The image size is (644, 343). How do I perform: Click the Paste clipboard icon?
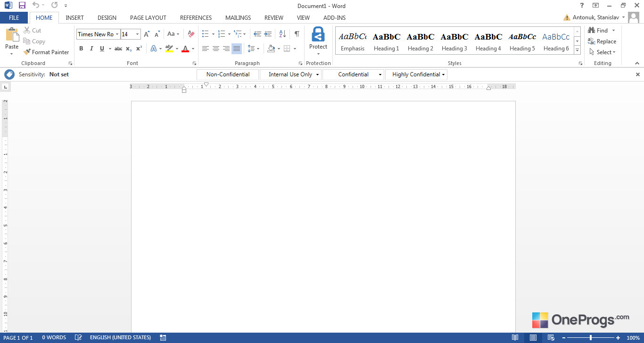coord(12,35)
